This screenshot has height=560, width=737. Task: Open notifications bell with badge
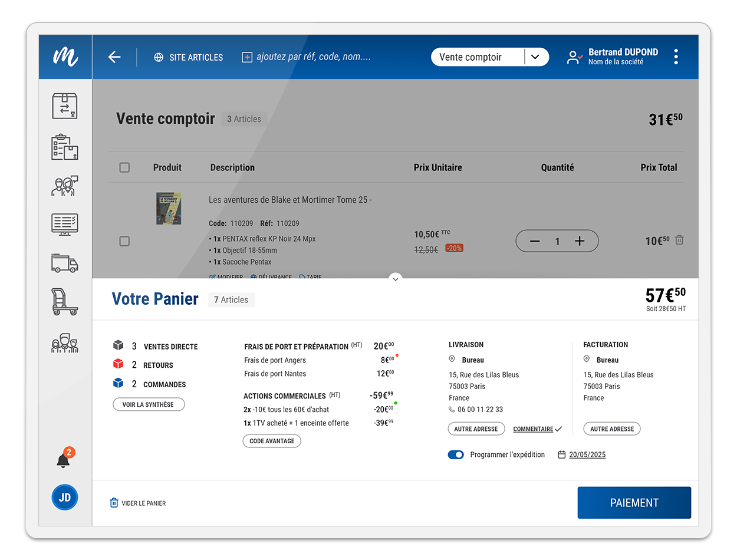tap(64, 460)
